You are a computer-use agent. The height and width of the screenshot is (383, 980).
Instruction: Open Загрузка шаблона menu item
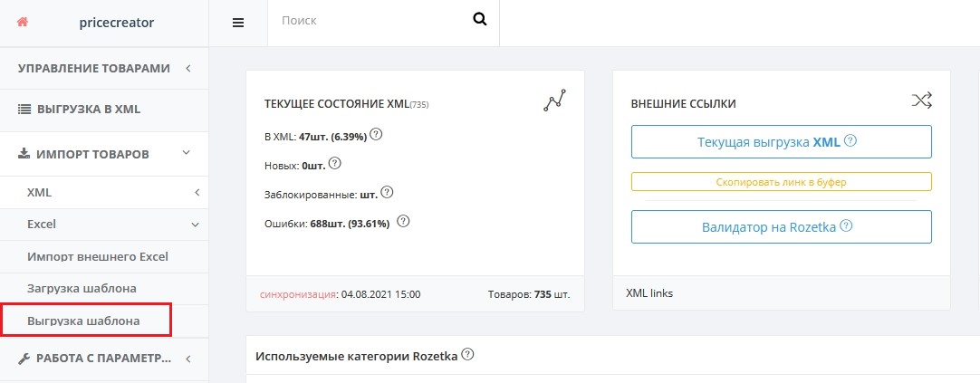[82, 289]
